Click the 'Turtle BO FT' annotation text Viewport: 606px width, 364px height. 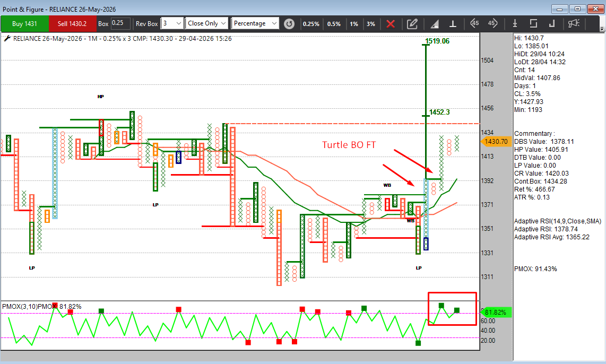[349, 145]
